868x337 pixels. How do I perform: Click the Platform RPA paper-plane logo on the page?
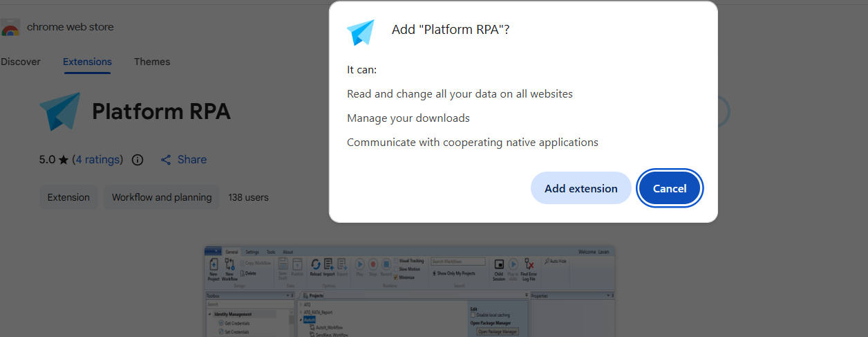[x=60, y=111]
